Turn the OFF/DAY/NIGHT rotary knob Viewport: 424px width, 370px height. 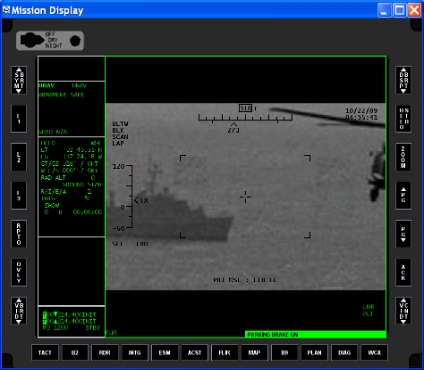point(32,40)
